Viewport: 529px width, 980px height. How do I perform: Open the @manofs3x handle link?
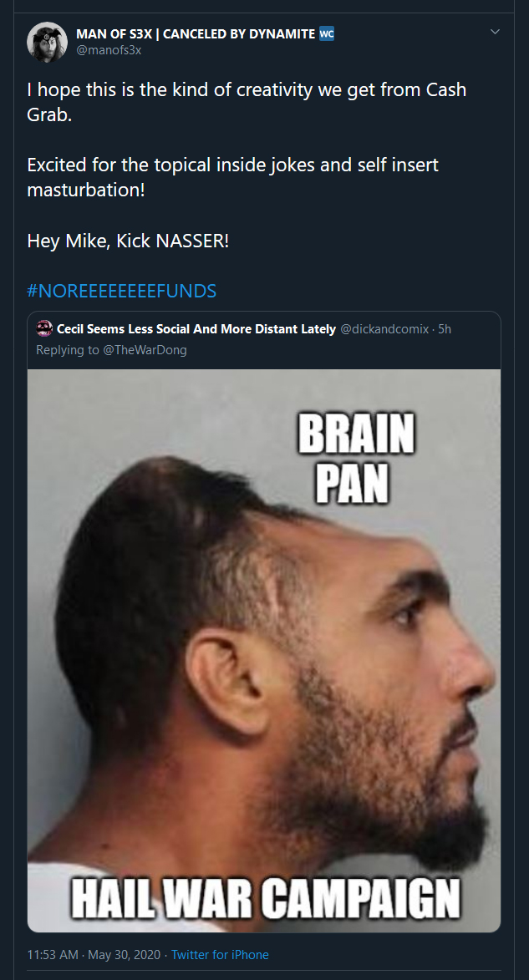click(109, 50)
